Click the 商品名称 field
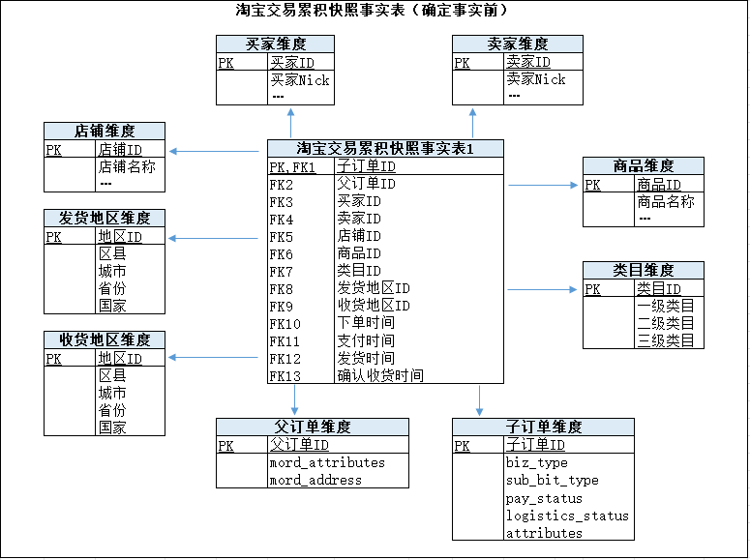This screenshot has width=750, height=560. [666, 201]
